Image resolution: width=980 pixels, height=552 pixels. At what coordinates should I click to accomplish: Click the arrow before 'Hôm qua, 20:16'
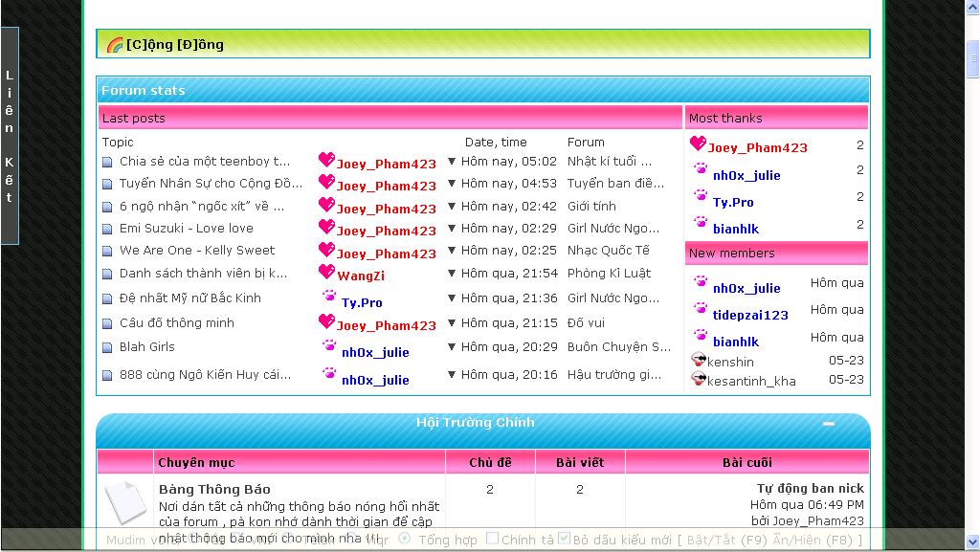(452, 376)
